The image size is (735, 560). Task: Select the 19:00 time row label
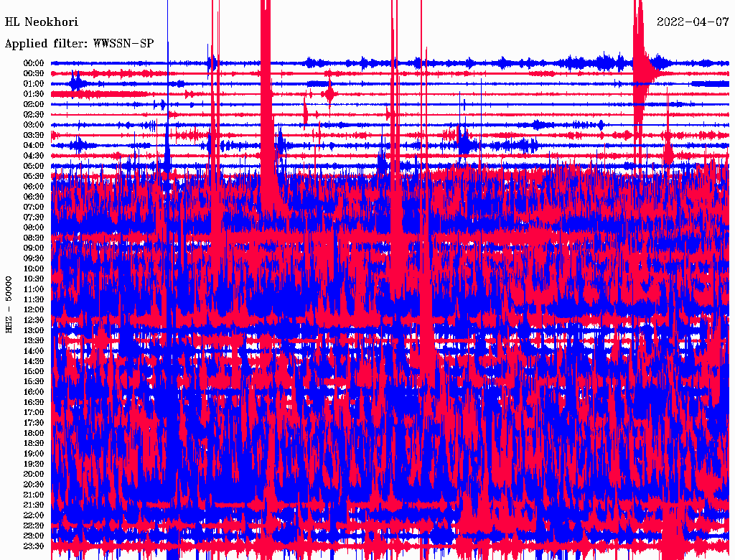click(x=34, y=454)
